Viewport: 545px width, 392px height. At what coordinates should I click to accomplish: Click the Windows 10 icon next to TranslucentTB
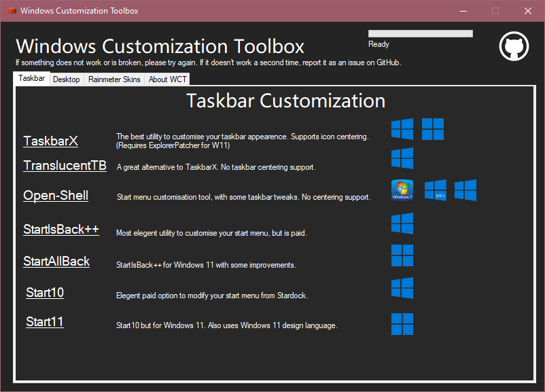(x=402, y=158)
